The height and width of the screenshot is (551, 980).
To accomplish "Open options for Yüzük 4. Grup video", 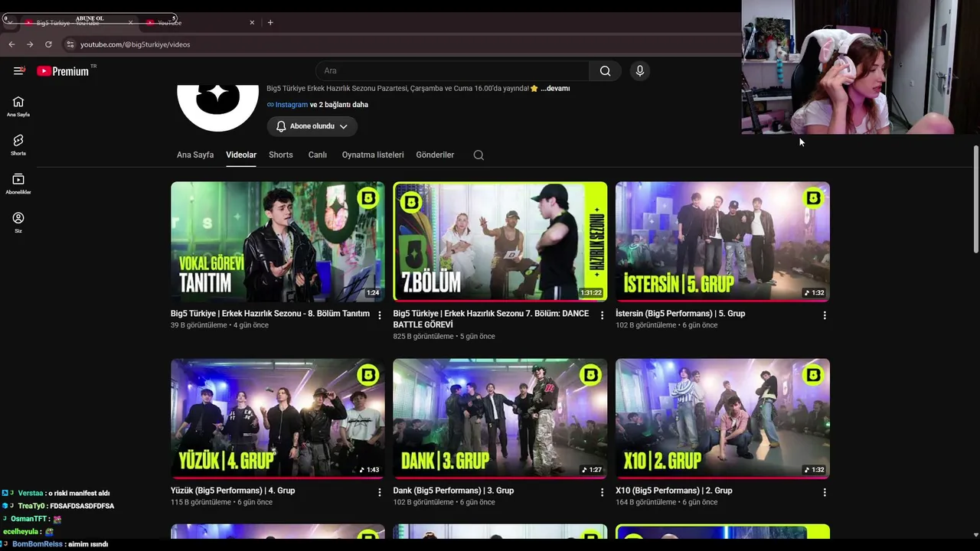I will [x=380, y=492].
